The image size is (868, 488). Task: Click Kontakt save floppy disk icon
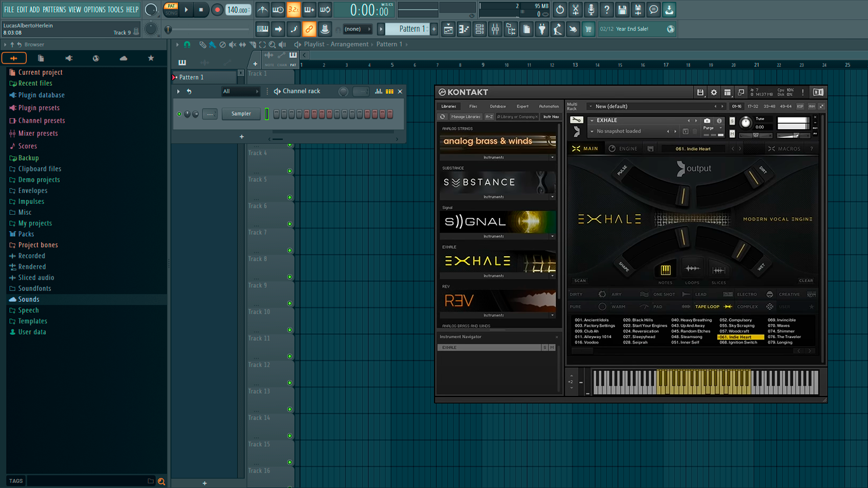[x=700, y=93]
